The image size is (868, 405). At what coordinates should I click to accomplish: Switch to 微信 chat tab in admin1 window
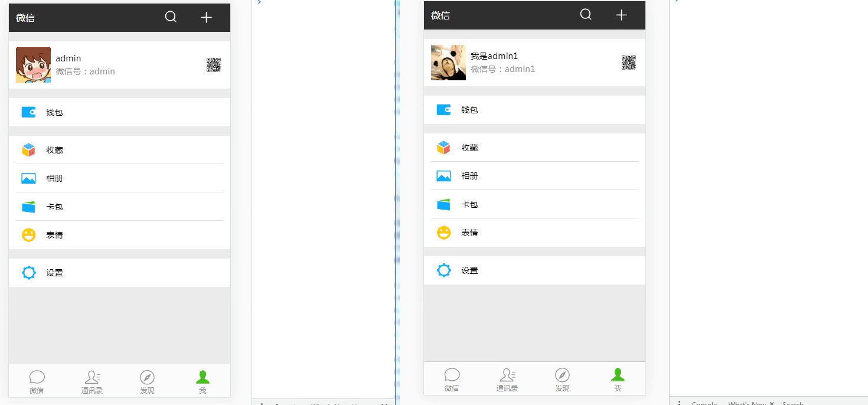[x=452, y=379]
